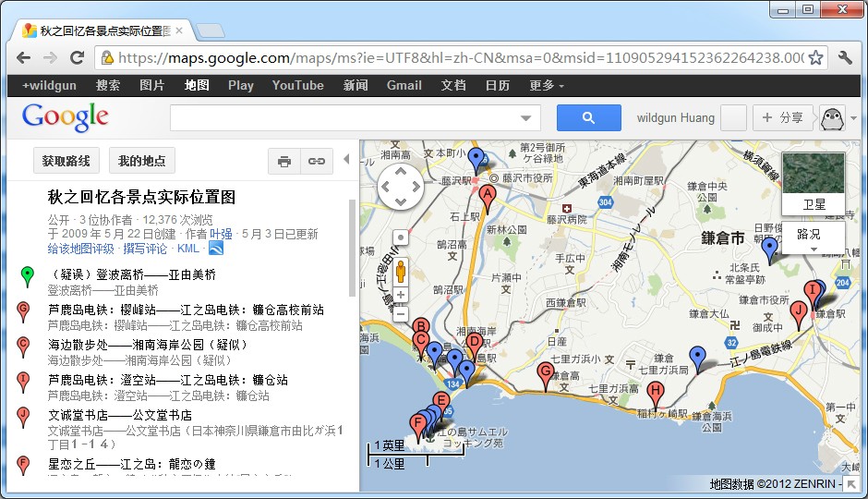Open a new browser tab
Image resolution: width=868 pixels, height=499 pixels.
211,30
